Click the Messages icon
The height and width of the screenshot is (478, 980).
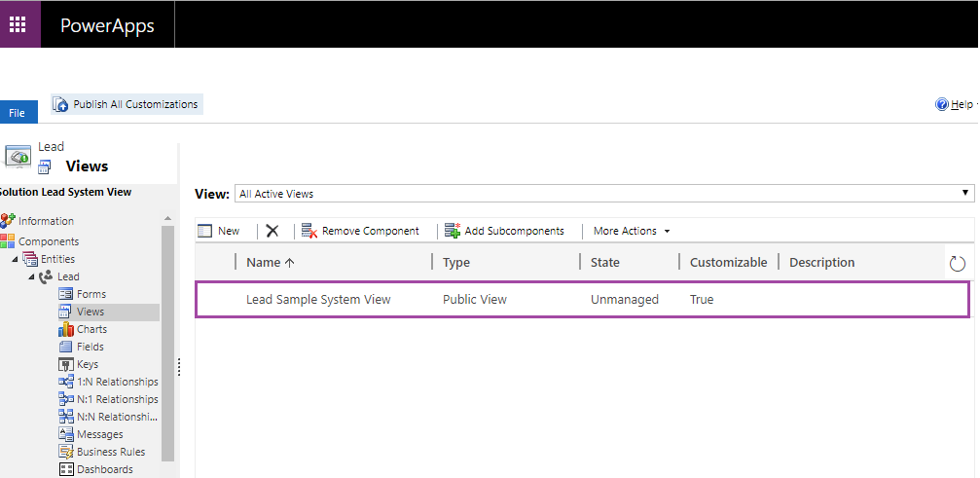(65, 433)
